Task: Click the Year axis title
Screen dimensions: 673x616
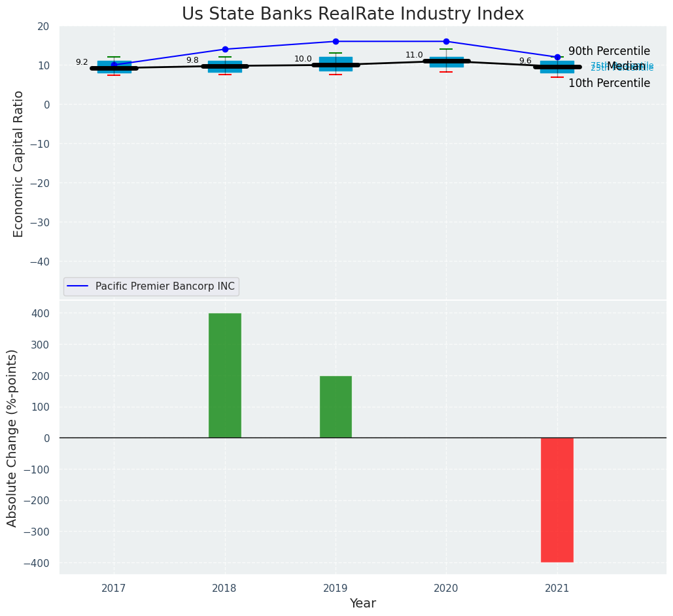Action: (x=362, y=604)
